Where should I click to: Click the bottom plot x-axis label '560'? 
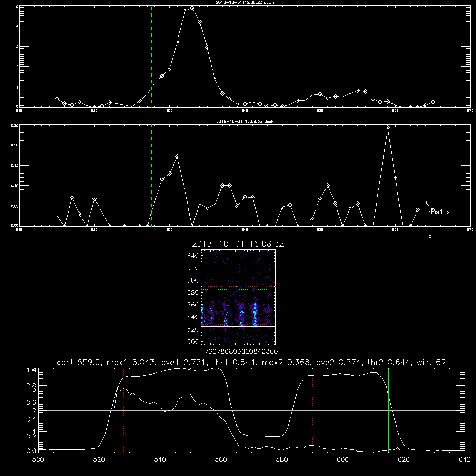[221, 460]
